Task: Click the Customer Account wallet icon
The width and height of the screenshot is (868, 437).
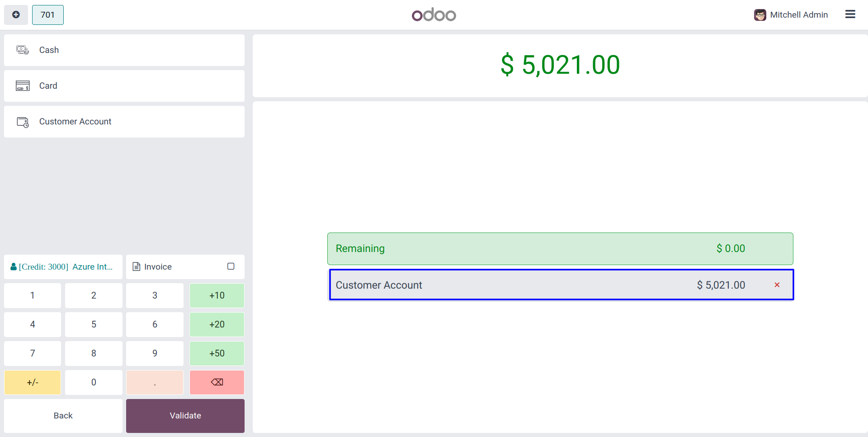Action: [x=23, y=122]
